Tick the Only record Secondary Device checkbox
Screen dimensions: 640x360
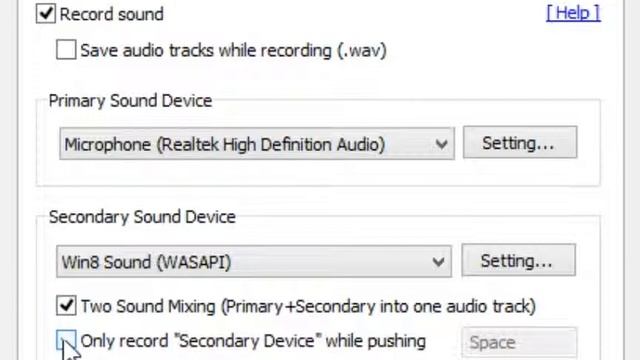pyautogui.click(x=66, y=340)
